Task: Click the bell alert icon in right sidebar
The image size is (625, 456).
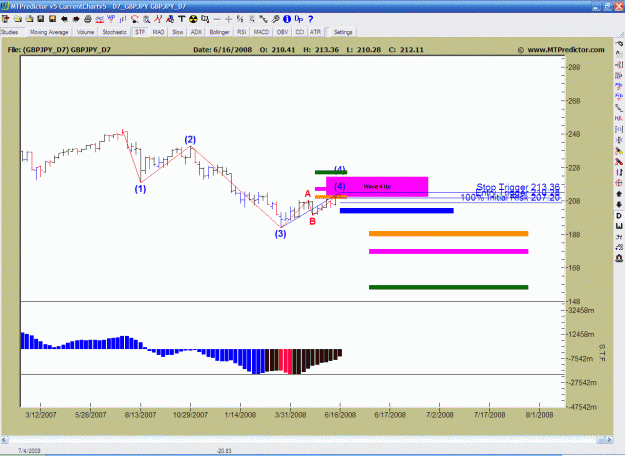Action: pyautogui.click(x=619, y=258)
